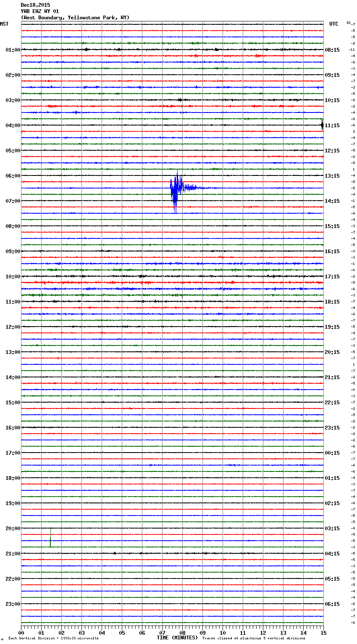Click the 23:15 UTC time label
Screen dimensions: 357x644
click(x=332, y=428)
